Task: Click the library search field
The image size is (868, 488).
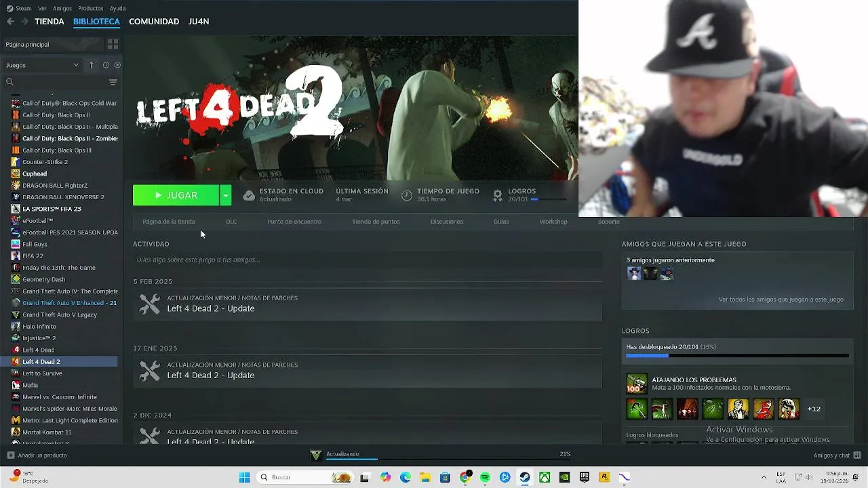Action: [56, 82]
